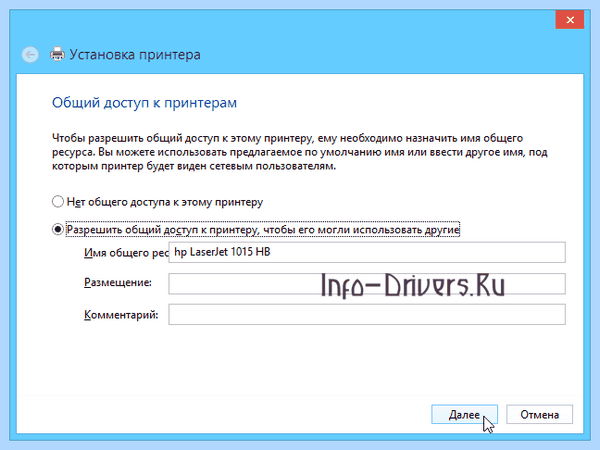600x450 pixels.
Task: Click the 'Общий доступ к принтерам' heading
Action: (x=144, y=103)
